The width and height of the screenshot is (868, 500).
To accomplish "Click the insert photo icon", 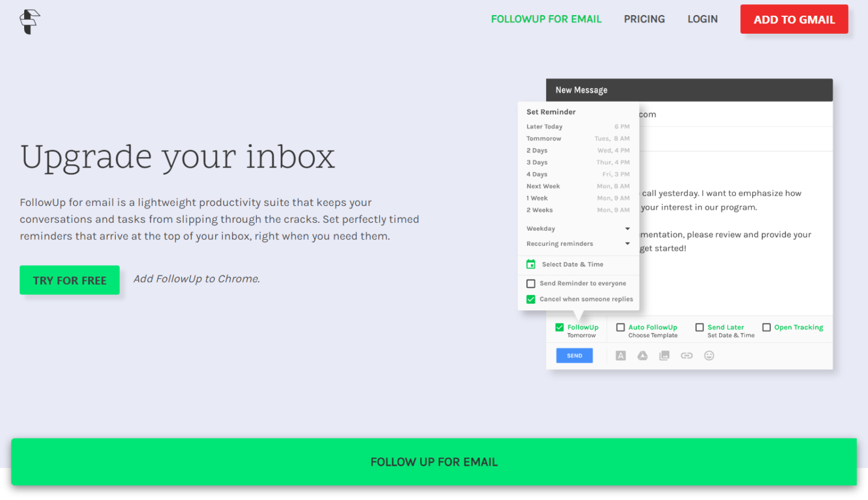I will tap(664, 355).
